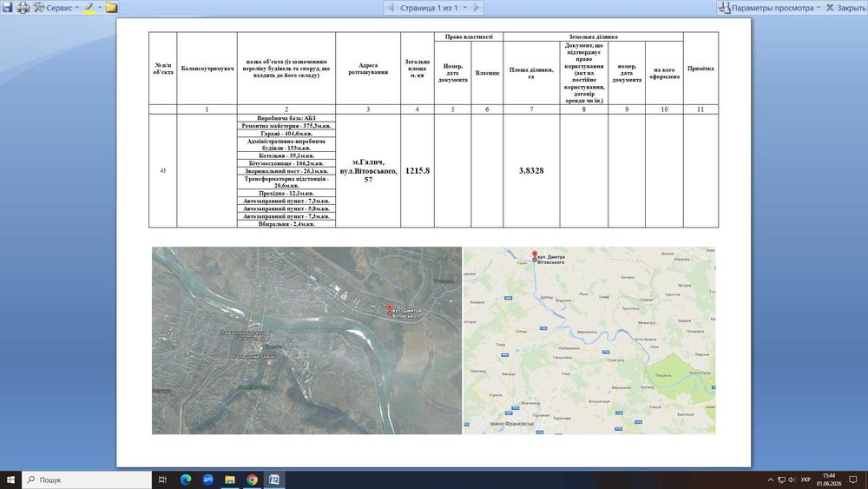Screen dimensions: 868x489
Task: Open the folder icon in the toolbar
Action: tap(111, 8)
